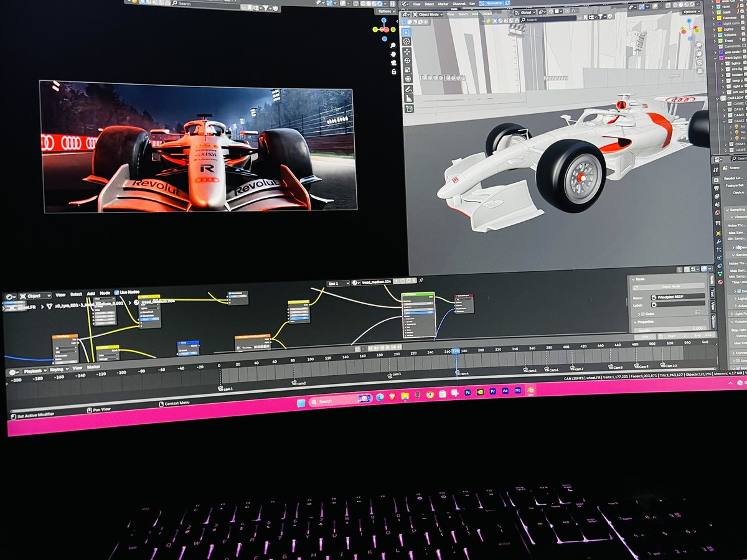Open Channel menu in dope sheet header
747x560 pixels.
tap(459, 4)
